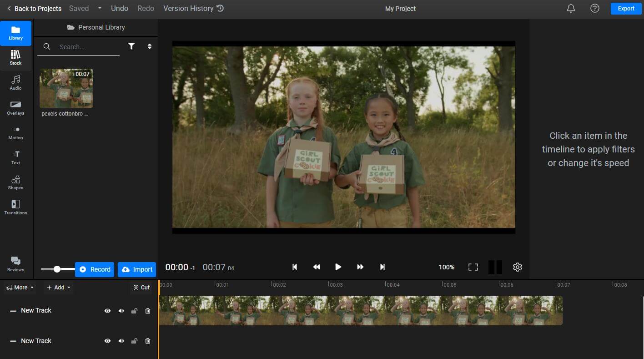Click the second New Track drag handle
644x359 pixels.
[x=13, y=341]
